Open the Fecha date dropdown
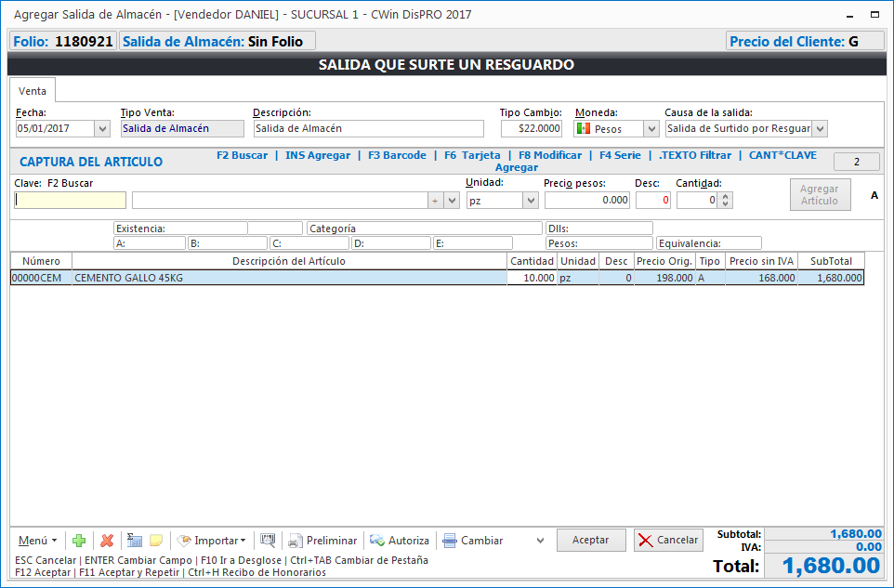Image resolution: width=894 pixels, height=588 pixels. [x=102, y=129]
